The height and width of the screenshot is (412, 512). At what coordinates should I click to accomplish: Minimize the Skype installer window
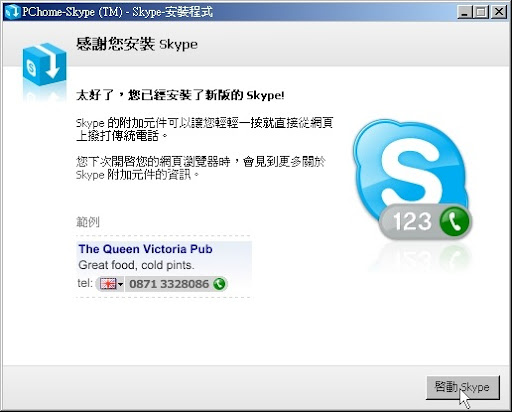click(465, 12)
